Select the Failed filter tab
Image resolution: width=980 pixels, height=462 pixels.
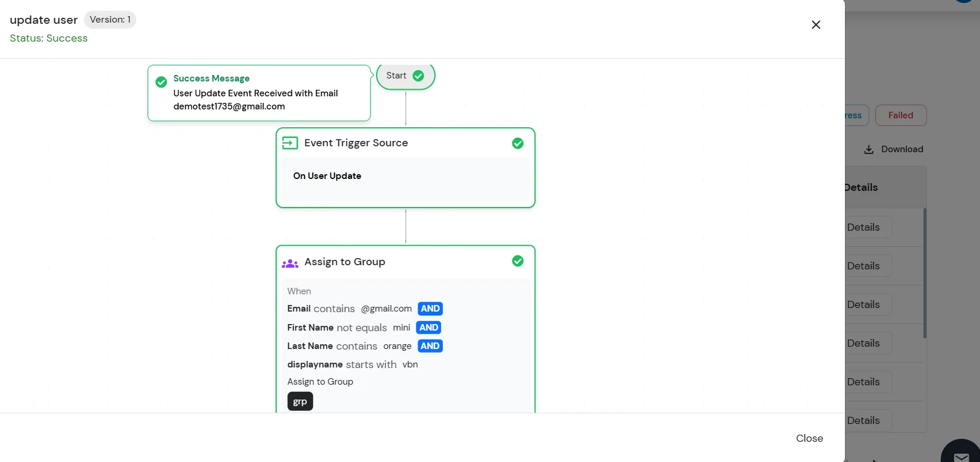(x=901, y=115)
